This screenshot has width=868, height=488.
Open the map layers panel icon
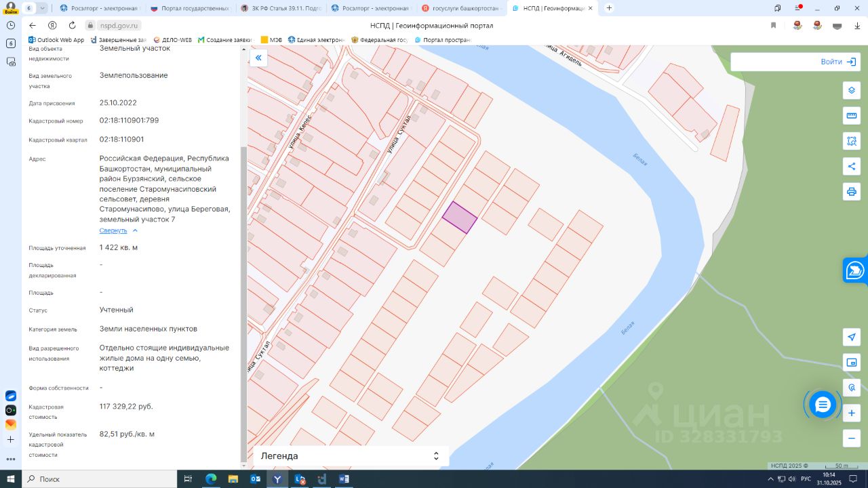(852, 91)
